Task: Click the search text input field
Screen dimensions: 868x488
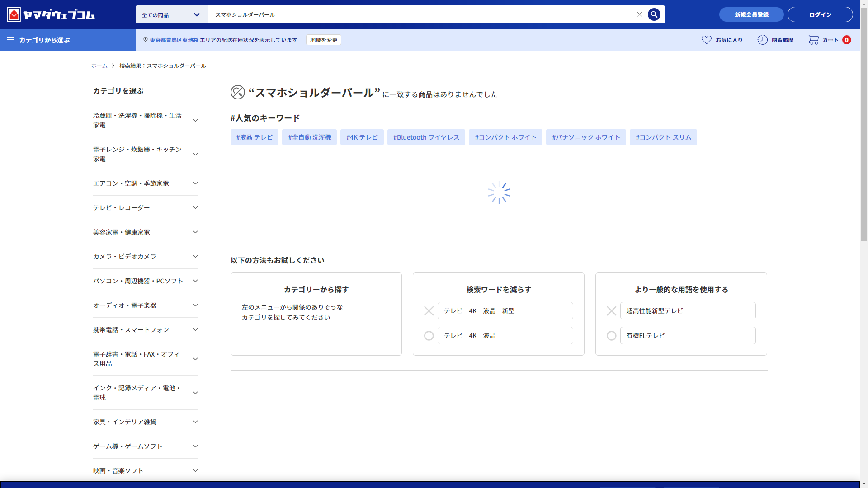Action: coord(420,14)
